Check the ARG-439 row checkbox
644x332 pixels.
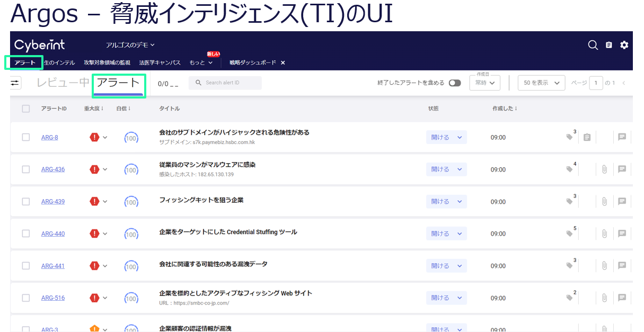[x=26, y=201]
